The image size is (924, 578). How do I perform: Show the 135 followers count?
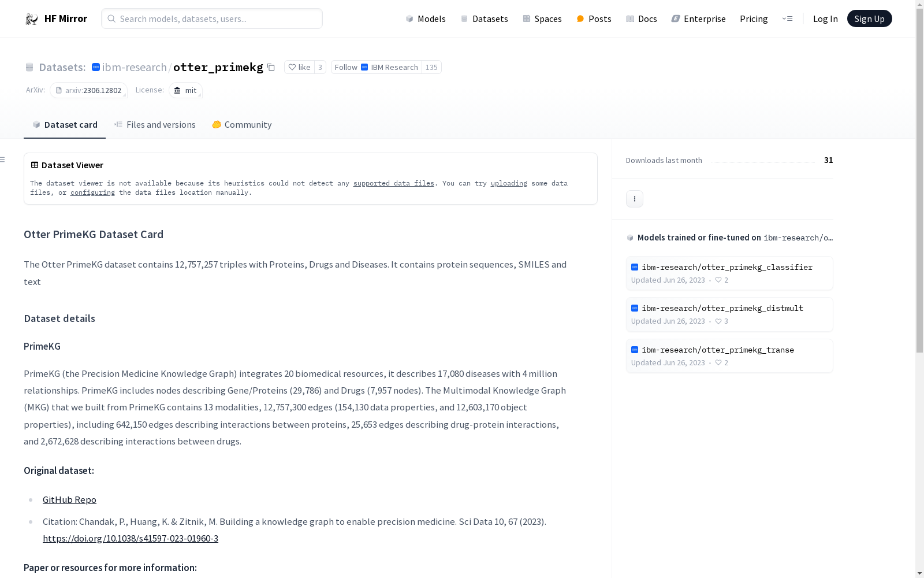[x=431, y=67]
